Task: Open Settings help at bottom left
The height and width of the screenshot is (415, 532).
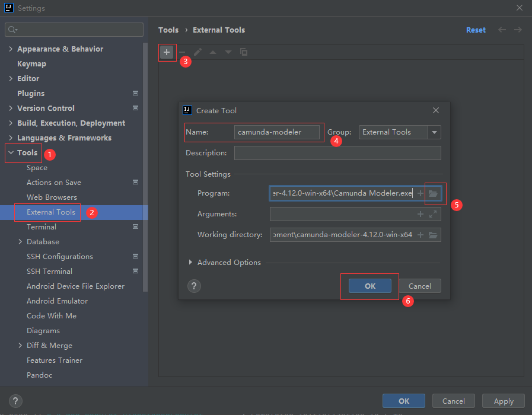Action: pos(15,401)
